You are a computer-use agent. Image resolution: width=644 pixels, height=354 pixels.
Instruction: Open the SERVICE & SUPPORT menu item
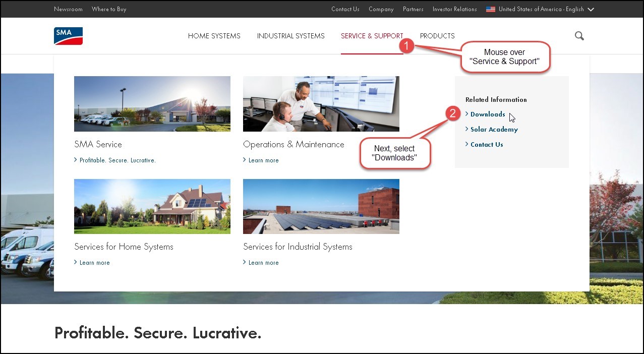pos(372,36)
